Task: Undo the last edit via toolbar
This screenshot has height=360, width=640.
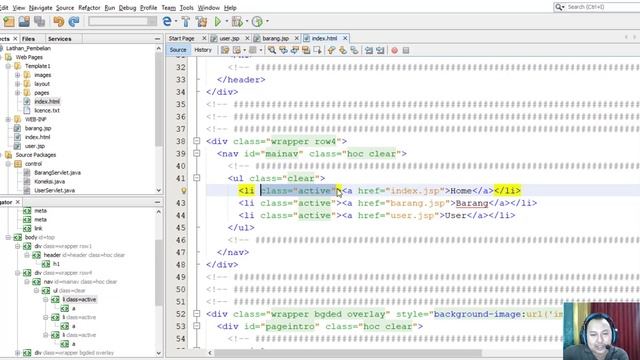Action: (59, 22)
